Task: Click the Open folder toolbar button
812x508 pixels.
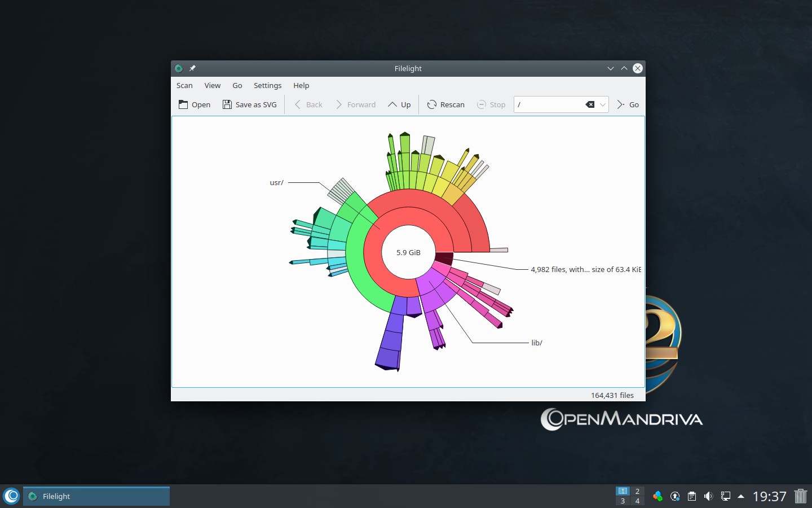Action: tap(195, 104)
